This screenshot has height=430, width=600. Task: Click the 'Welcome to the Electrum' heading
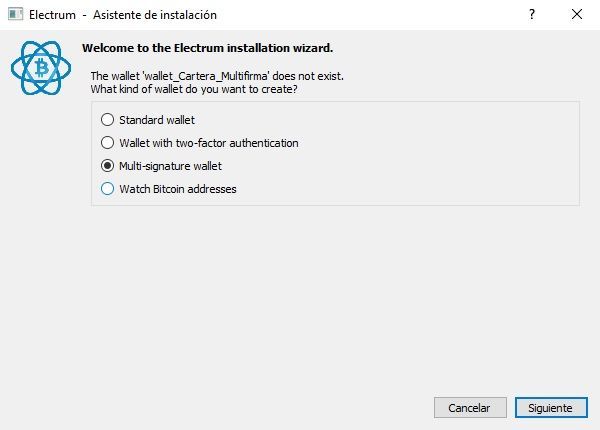tap(207, 48)
